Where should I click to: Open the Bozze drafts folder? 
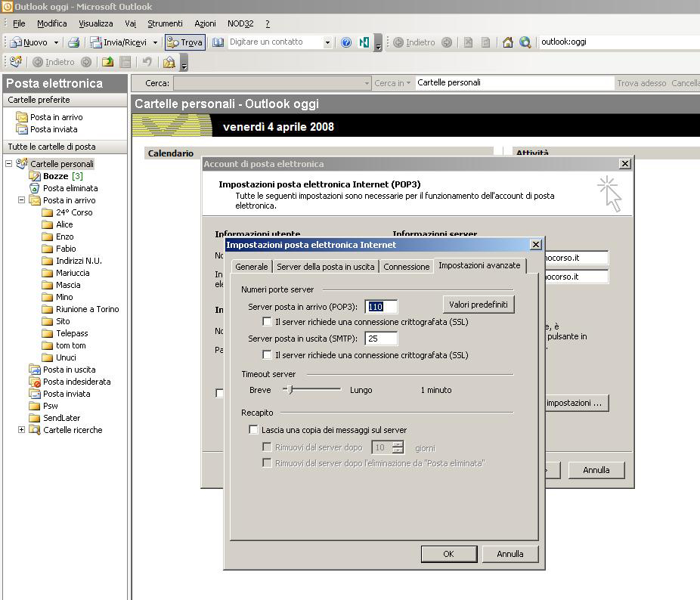pyautogui.click(x=56, y=176)
